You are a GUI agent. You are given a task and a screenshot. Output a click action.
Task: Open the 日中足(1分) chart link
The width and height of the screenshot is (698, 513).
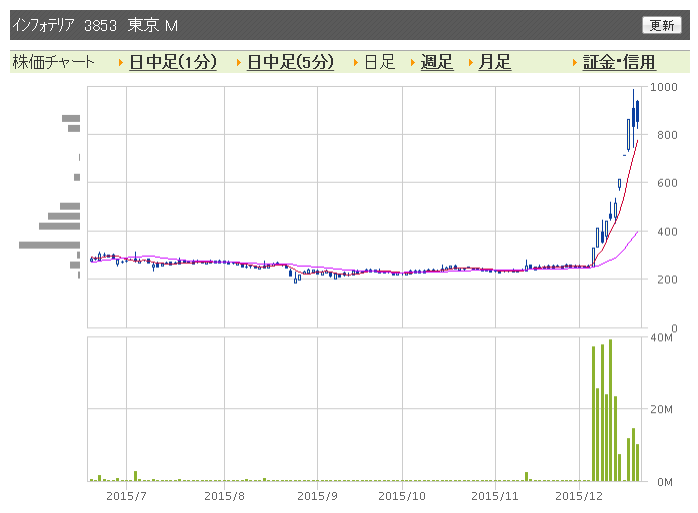click(x=173, y=62)
